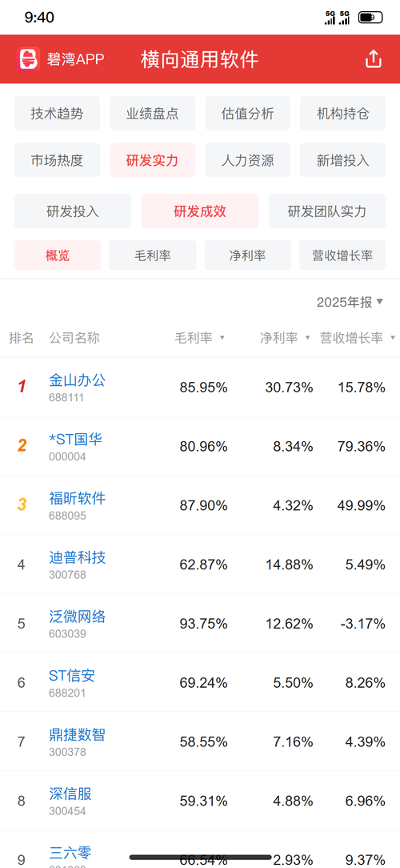
Task: Switch to 技术趋势 tab
Action: pos(57,114)
